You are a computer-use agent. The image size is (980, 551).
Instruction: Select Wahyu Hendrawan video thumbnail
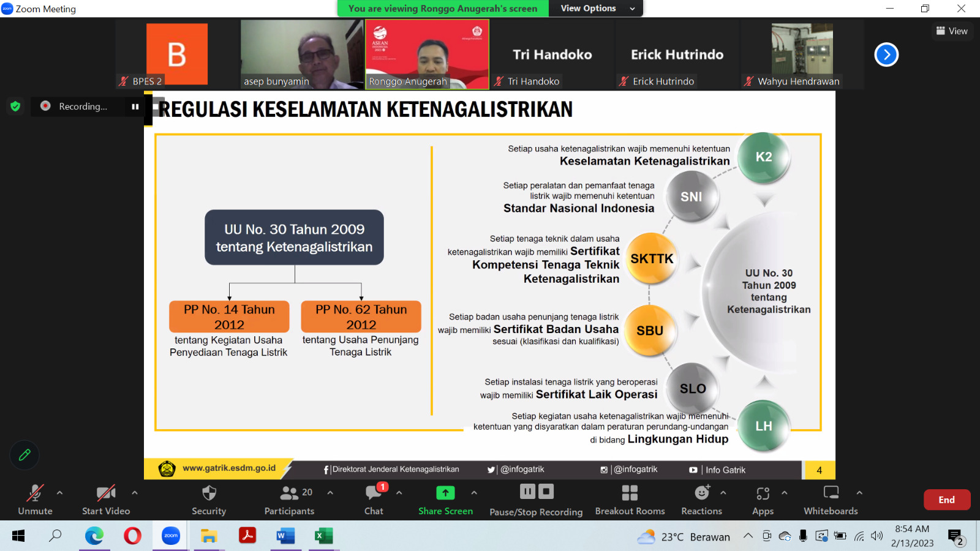pos(802,54)
